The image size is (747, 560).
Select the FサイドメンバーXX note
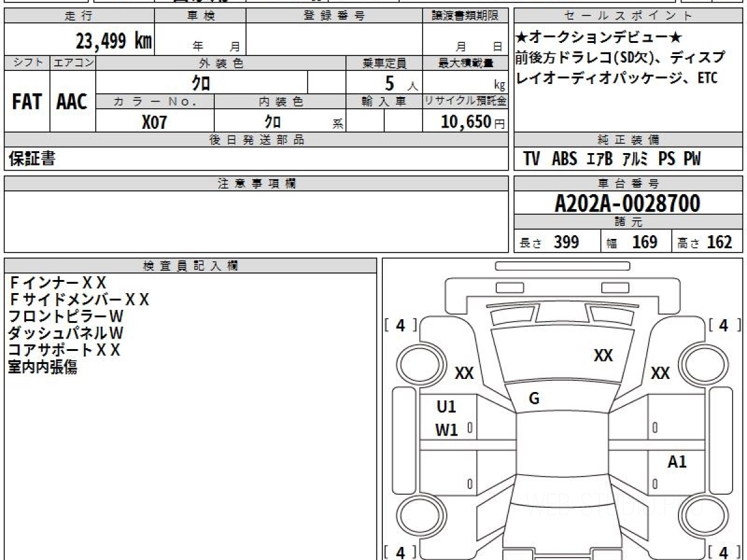[x=79, y=300]
